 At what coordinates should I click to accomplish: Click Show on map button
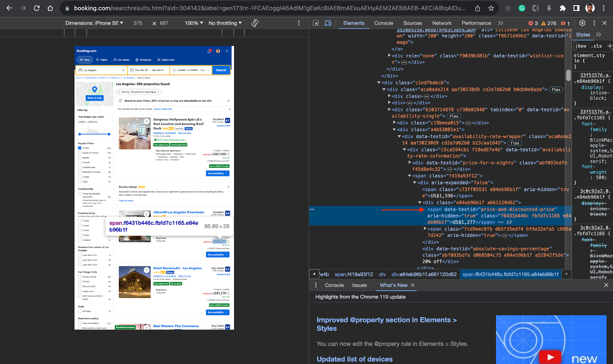[x=95, y=98]
